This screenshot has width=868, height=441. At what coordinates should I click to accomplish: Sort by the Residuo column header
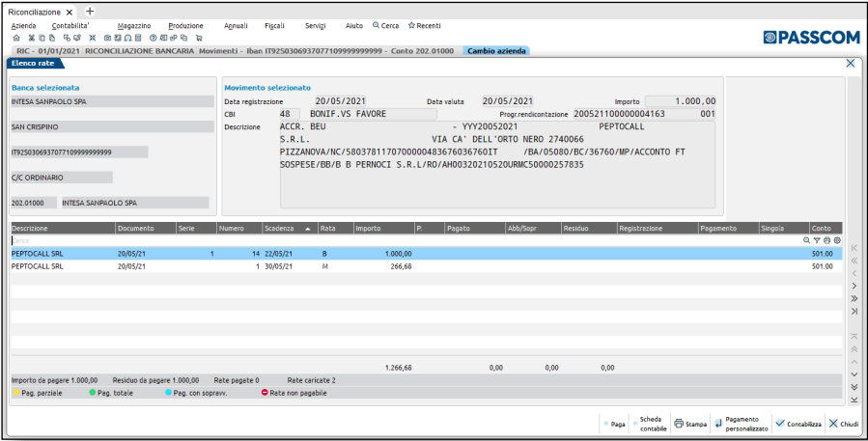click(x=589, y=228)
